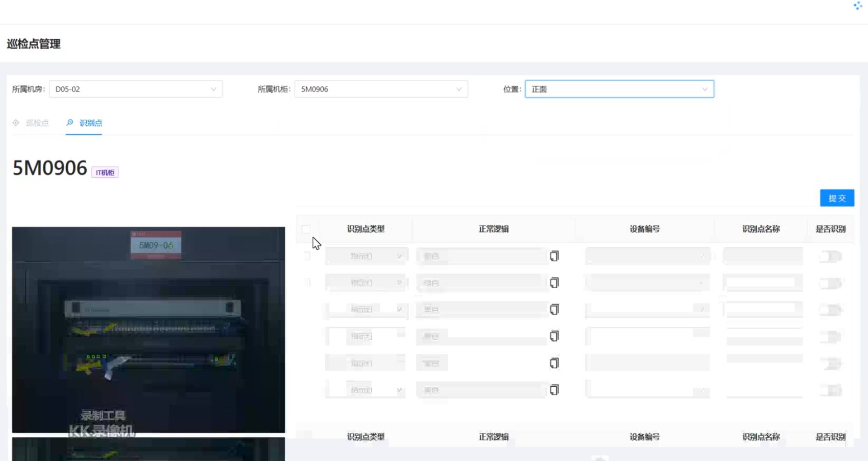Click the loading dots icon at top right
Screen dimensions: 868x461
857,6
